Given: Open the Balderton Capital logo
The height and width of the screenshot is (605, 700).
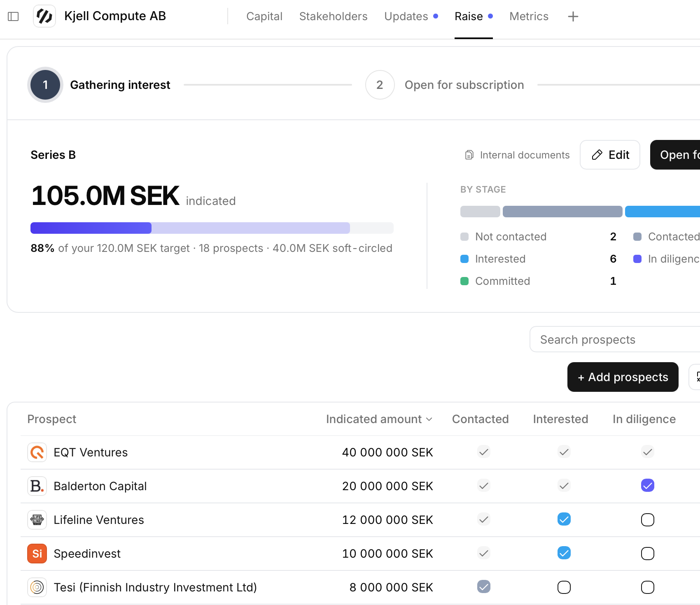Looking at the screenshot, I should tap(37, 486).
